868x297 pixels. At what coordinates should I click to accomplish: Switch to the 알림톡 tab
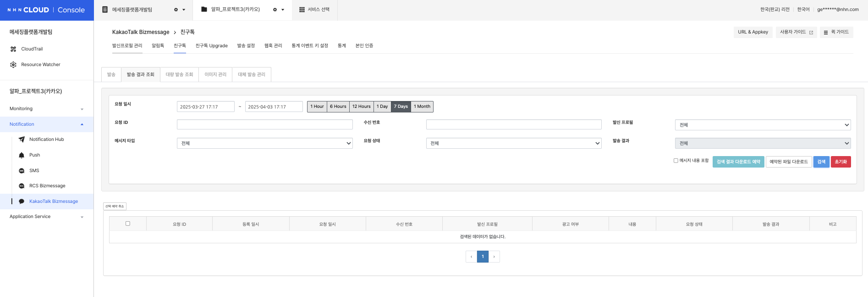coord(158,46)
